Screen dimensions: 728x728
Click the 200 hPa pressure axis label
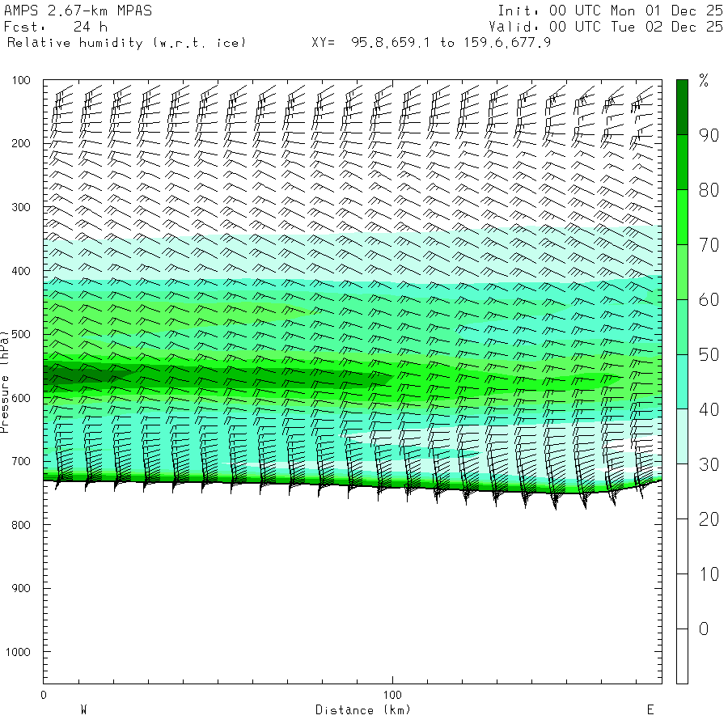(x=21, y=143)
